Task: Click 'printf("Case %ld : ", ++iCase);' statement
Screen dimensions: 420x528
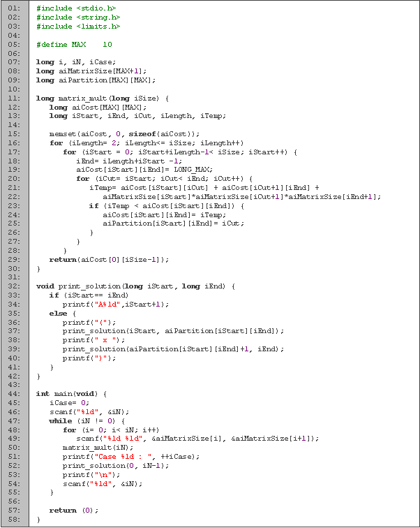Action: [x=131, y=457]
